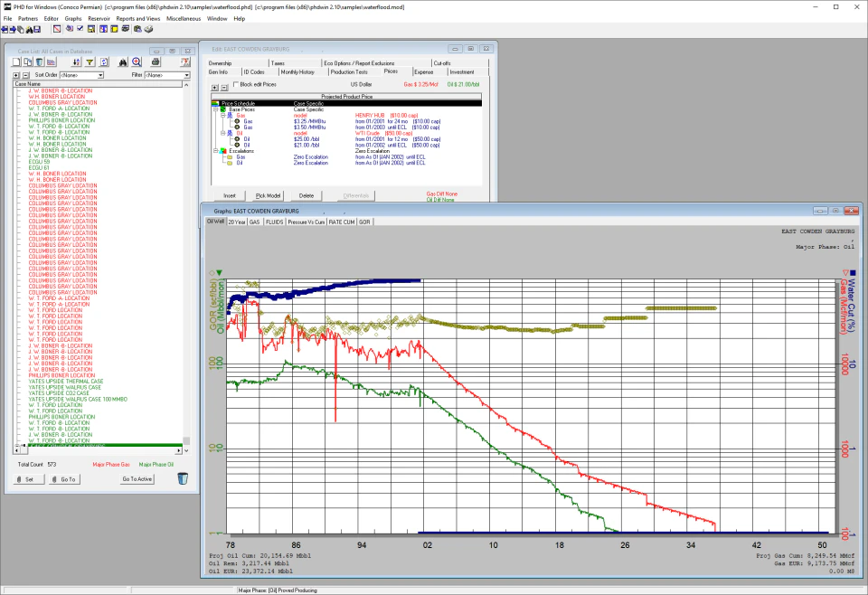Switch to the Pressure Vs Cum graph tab
This screenshot has width=868, height=595.
coord(305,222)
